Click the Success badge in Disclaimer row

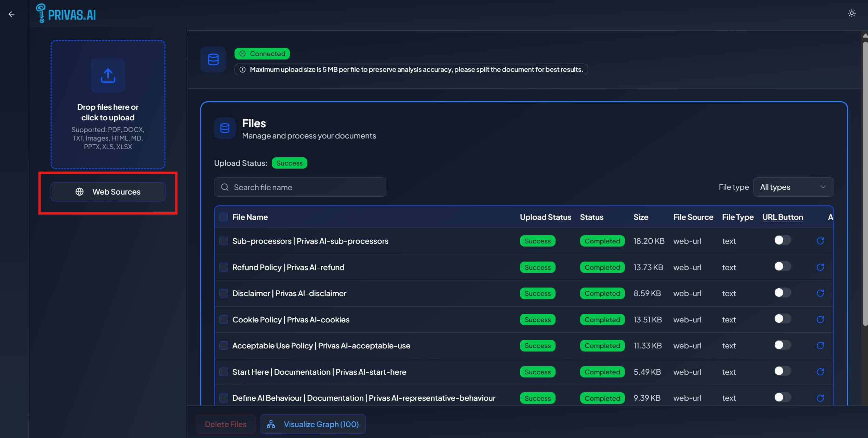pos(537,293)
